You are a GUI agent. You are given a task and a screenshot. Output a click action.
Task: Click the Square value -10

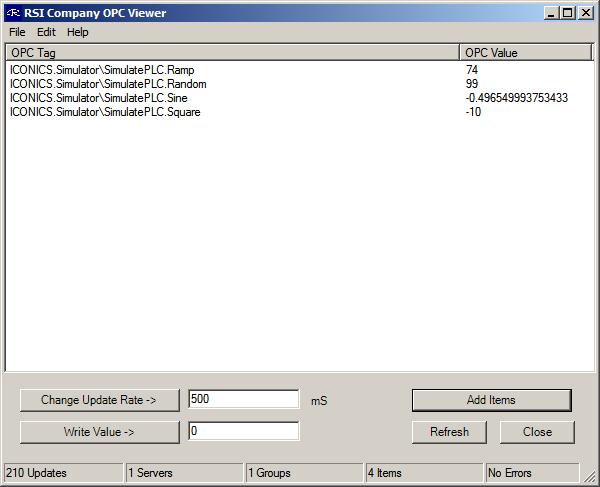473,112
